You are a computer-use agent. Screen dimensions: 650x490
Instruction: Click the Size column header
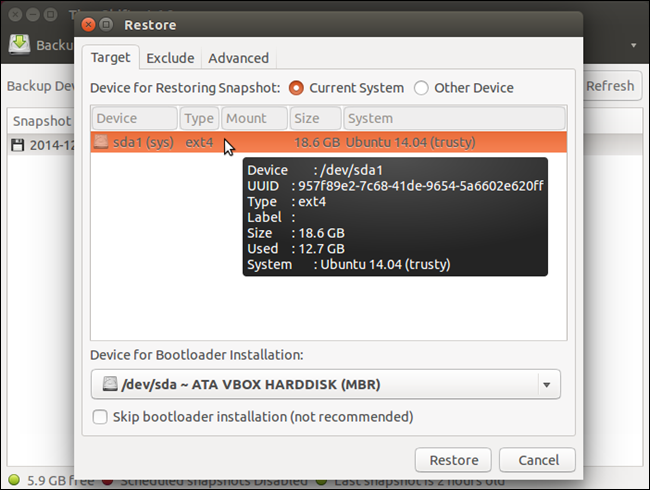[315, 118]
